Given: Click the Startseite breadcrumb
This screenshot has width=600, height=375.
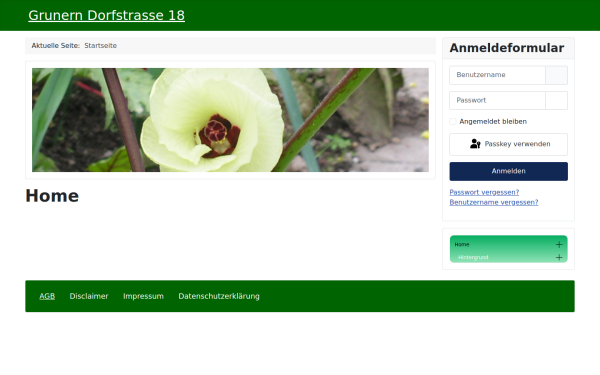Looking at the screenshot, I should tap(100, 46).
